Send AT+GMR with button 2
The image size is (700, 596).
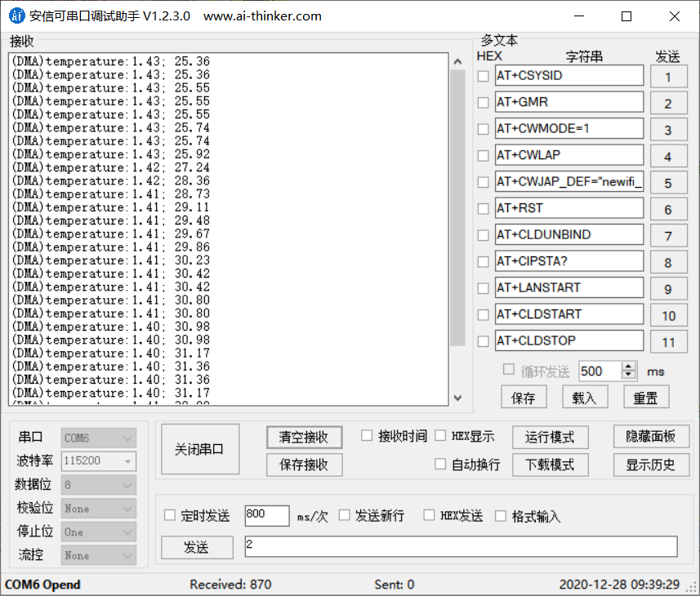[x=668, y=101]
